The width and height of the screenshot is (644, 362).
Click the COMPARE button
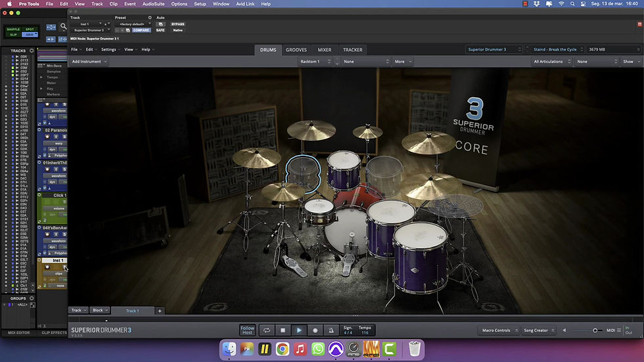click(x=141, y=30)
